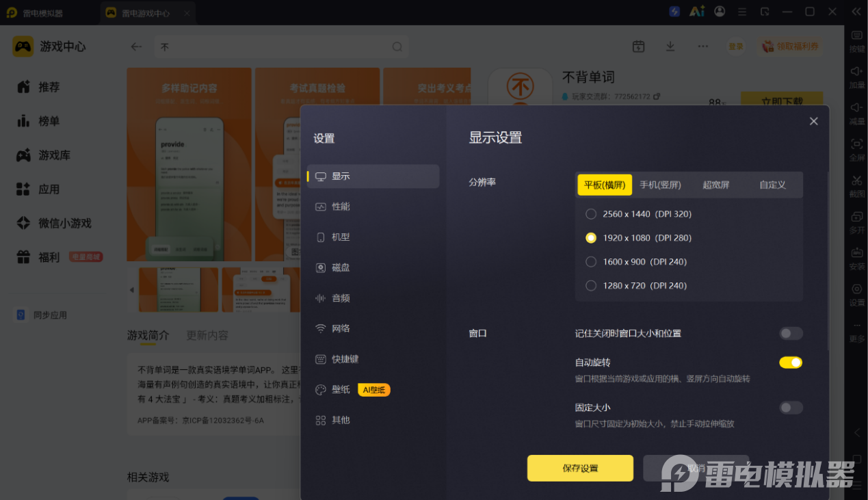Click 同步应用 in the sidebar

click(42, 315)
